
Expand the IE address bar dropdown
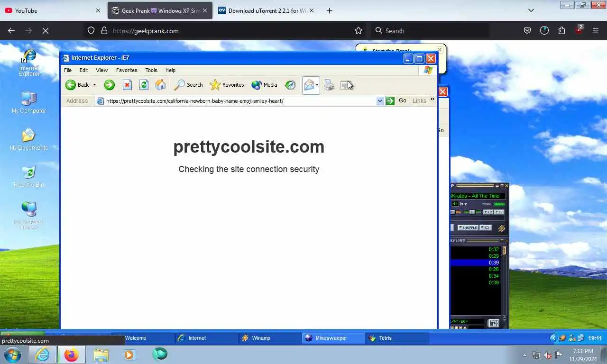380,100
